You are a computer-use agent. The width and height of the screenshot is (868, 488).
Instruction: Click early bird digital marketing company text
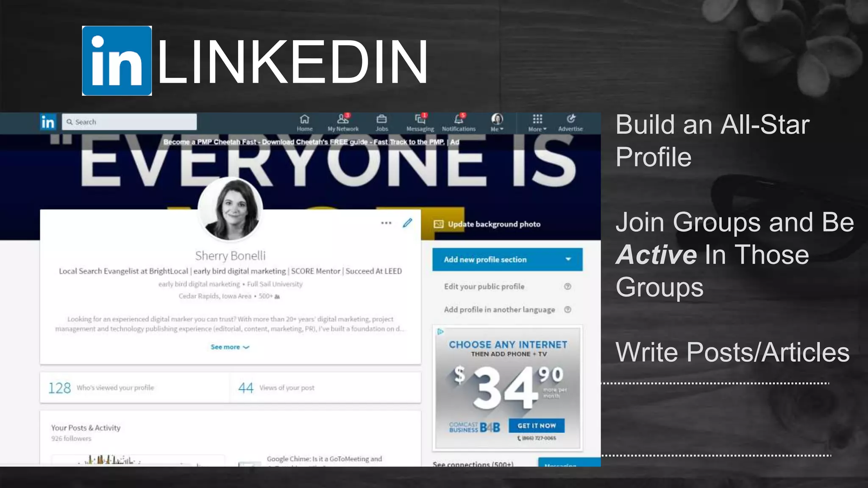199,284
